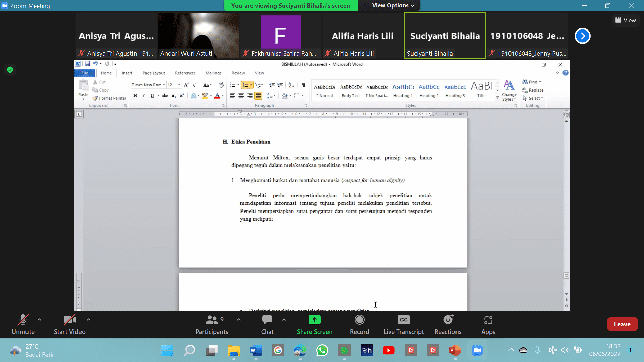Click the Paste icon
The width and height of the screenshot is (644, 362).
[x=83, y=85]
